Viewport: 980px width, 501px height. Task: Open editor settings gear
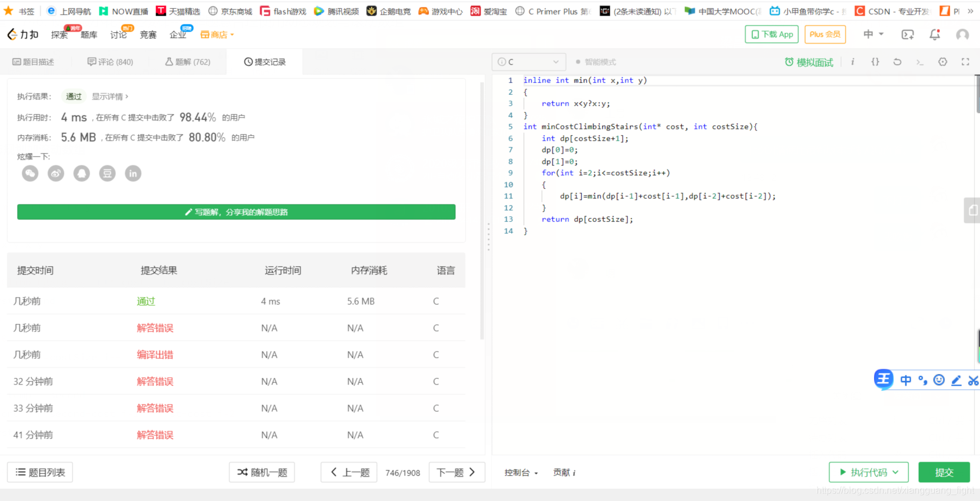(x=943, y=62)
